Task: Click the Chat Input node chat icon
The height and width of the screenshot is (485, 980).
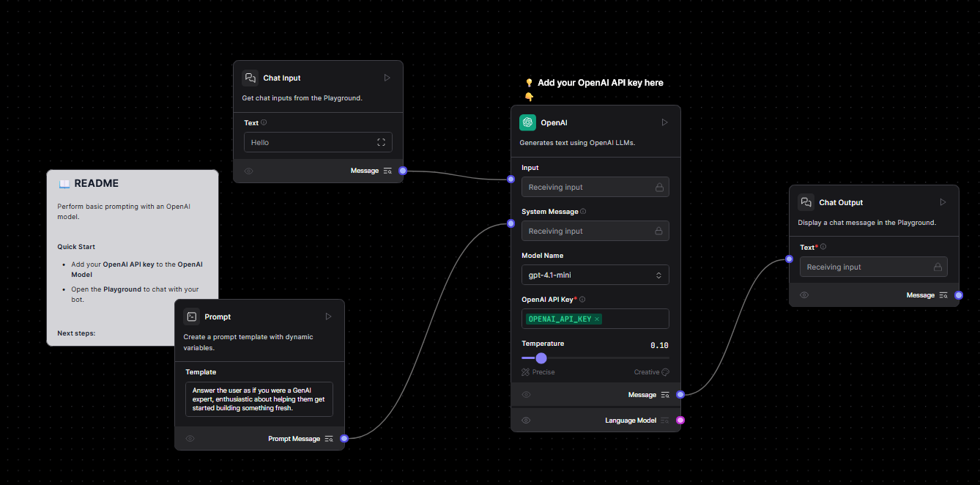Action: [250, 78]
